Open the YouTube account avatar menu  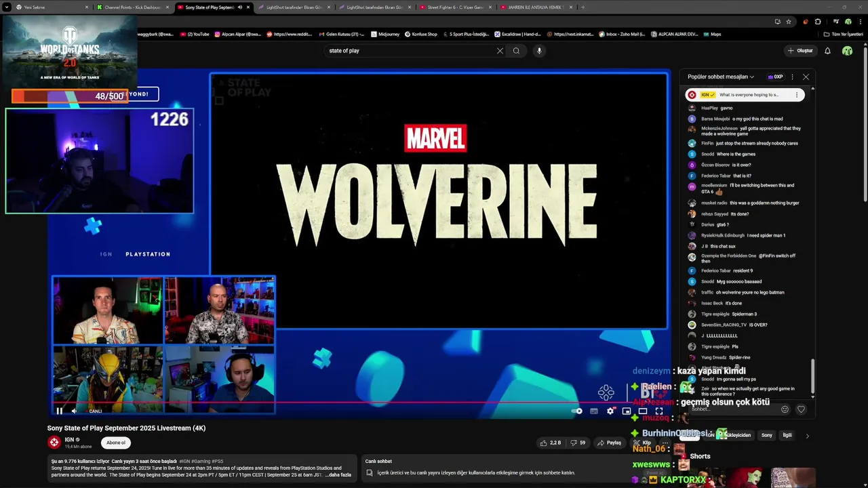click(848, 51)
